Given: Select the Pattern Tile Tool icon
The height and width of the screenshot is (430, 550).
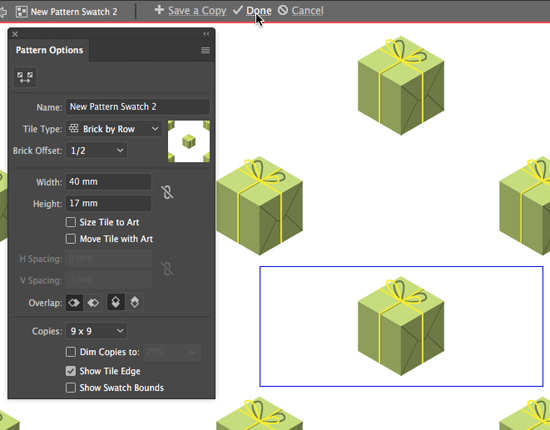Looking at the screenshot, I should (x=25, y=77).
